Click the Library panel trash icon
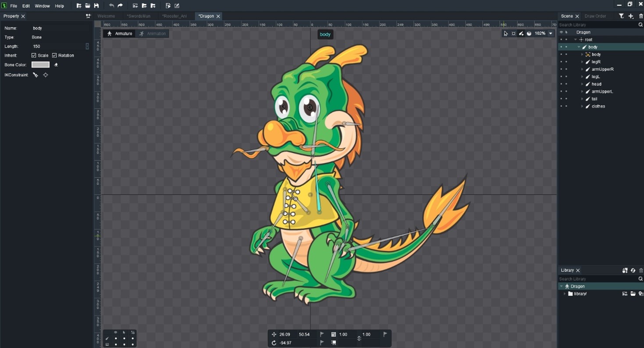This screenshot has height=348, width=644. pos(641,270)
